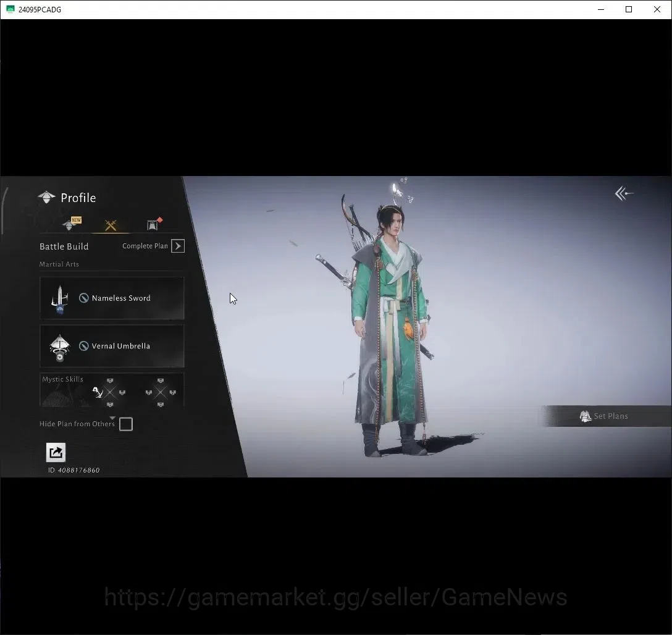Viewport: 672px width, 635px height.
Task: Click the Complete Plan text link
Action: point(145,246)
